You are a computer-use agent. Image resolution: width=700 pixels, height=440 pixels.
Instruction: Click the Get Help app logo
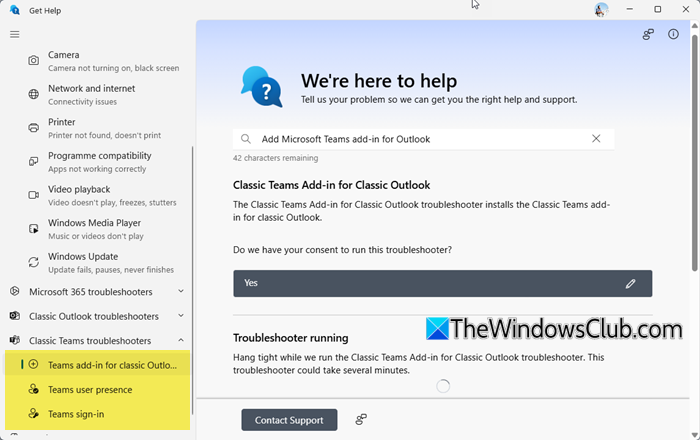[15, 10]
